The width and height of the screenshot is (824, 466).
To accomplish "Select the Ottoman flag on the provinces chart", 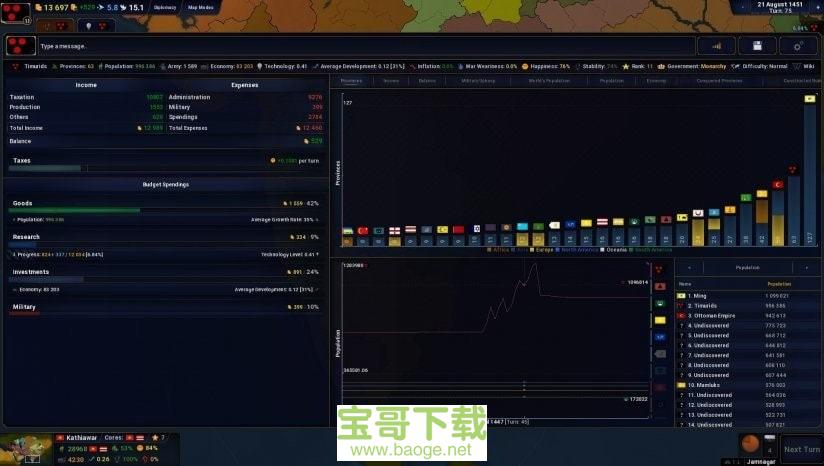I will pos(776,185).
